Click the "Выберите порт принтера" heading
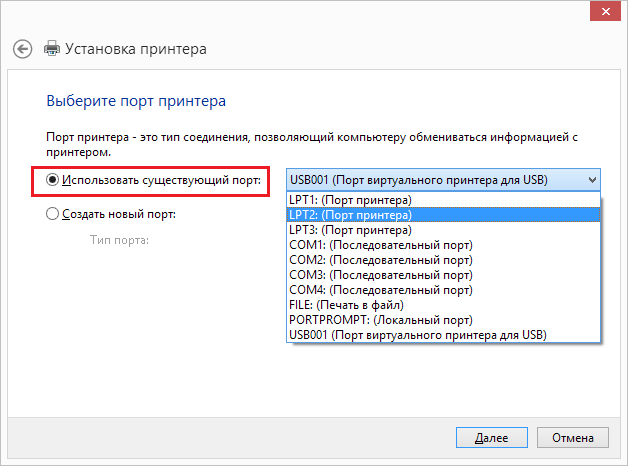The width and height of the screenshot is (628, 466). (136, 101)
